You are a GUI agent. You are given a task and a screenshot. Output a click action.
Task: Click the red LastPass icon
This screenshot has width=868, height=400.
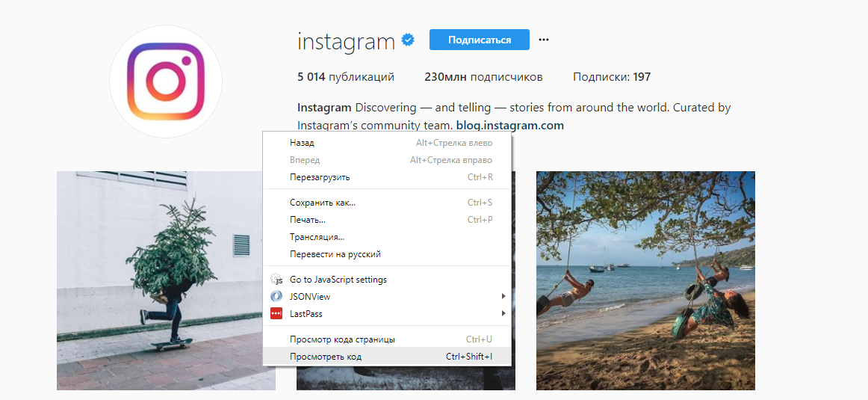276,313
